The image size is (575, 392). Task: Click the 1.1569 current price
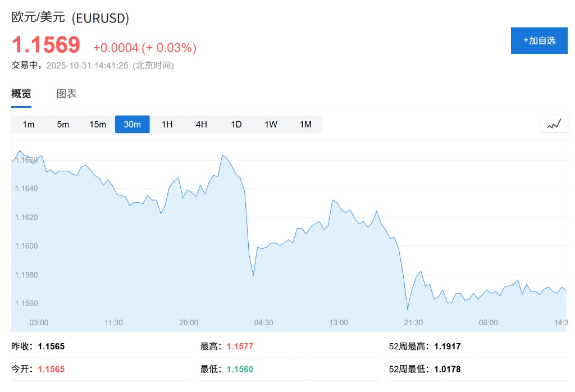(x=46, y=45)
